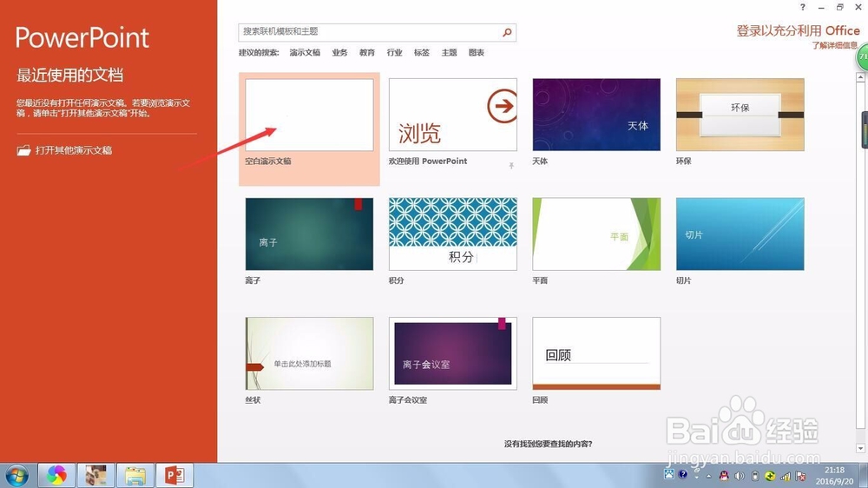
Task: Click the Show desktop strip
Action: coord(864,475)
